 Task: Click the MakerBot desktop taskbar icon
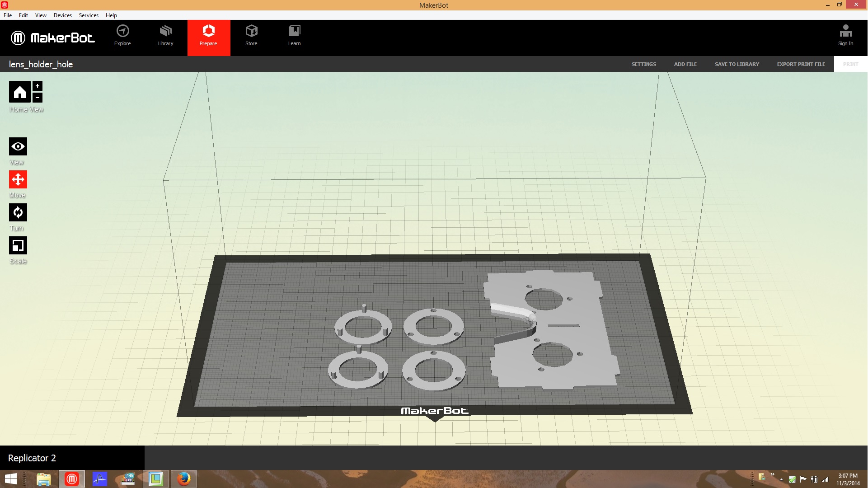(x=71, y=479)
